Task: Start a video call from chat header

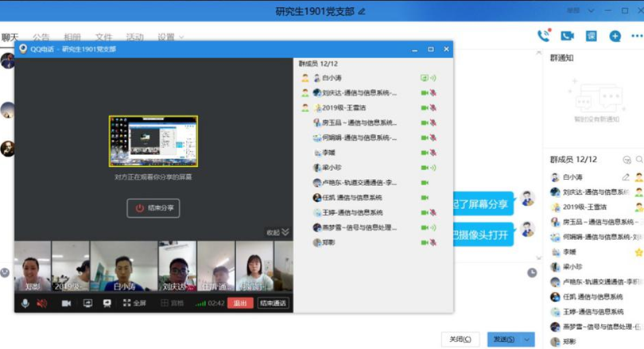Action: click(567, 36)
